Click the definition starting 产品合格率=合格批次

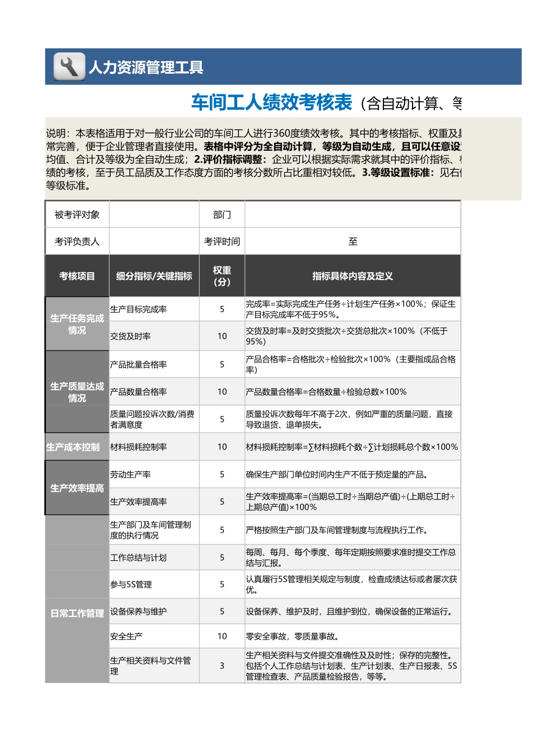[x=352, y=364]
